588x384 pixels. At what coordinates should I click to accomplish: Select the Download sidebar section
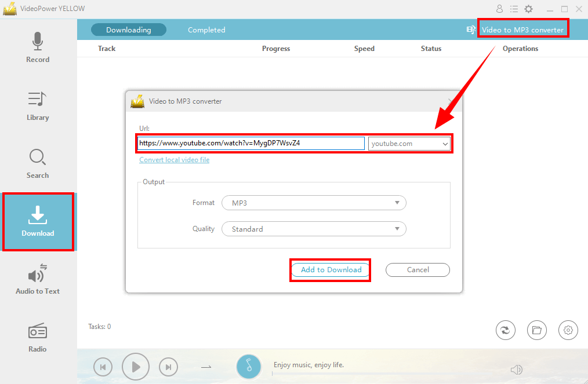click(38, 221)
